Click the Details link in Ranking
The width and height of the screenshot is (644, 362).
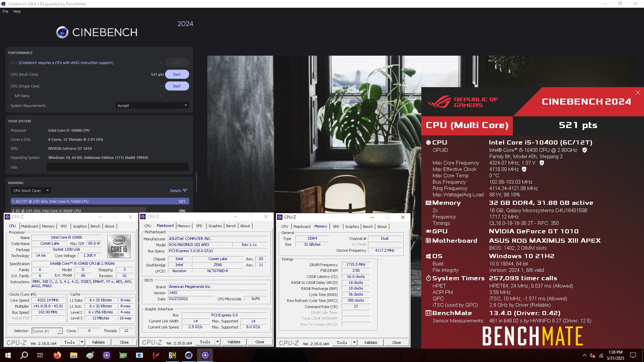175,191
